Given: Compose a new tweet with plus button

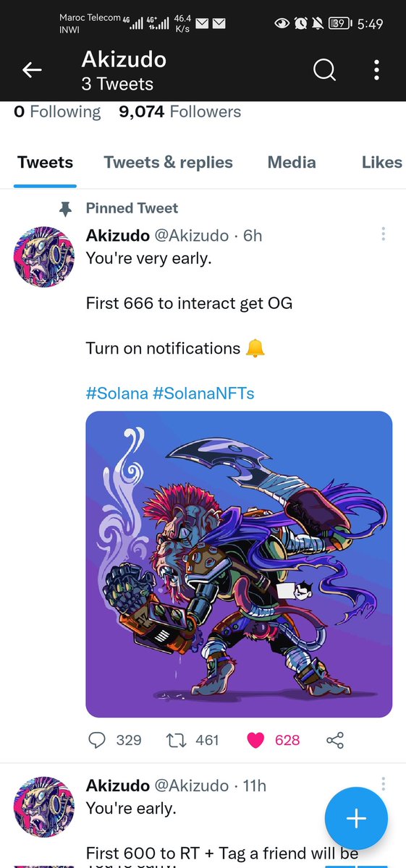Looking at the screenshot, I should coord(356,818).
